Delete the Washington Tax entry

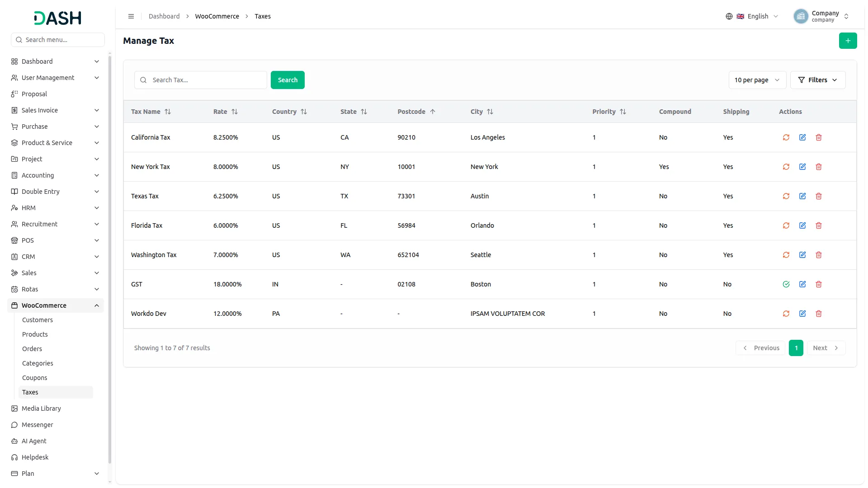click(x=819, y=255)
